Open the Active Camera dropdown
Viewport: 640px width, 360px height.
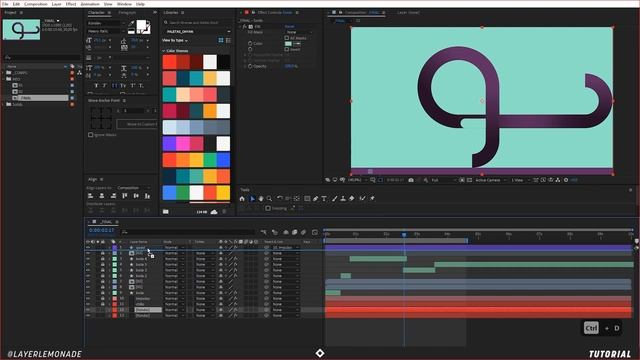click(x=490, y=180)
